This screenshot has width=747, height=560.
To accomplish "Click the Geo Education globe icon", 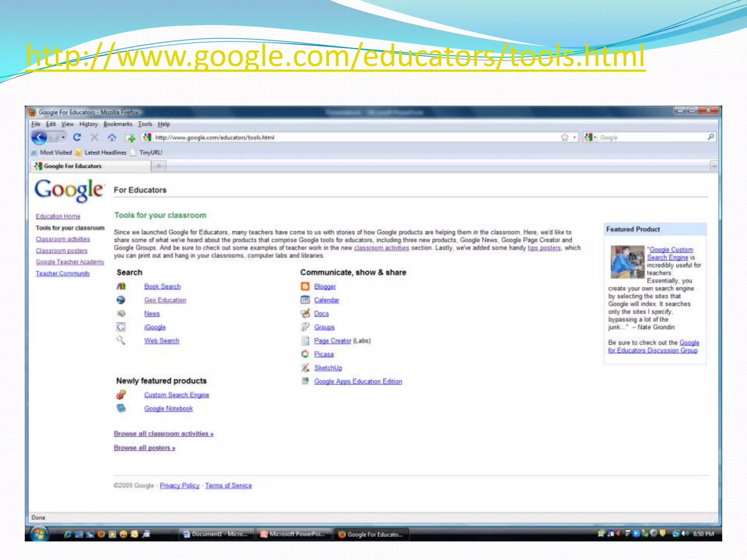I will click(x=121, y=300).
